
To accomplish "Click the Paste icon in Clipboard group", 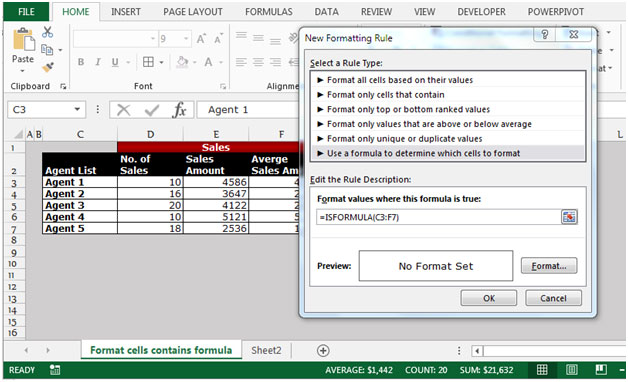I will point(24,40).
